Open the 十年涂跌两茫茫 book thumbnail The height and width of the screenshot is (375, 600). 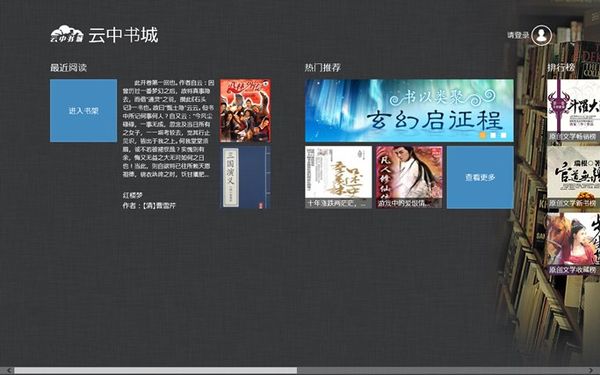pyautogui.click(x=338, y=177)
